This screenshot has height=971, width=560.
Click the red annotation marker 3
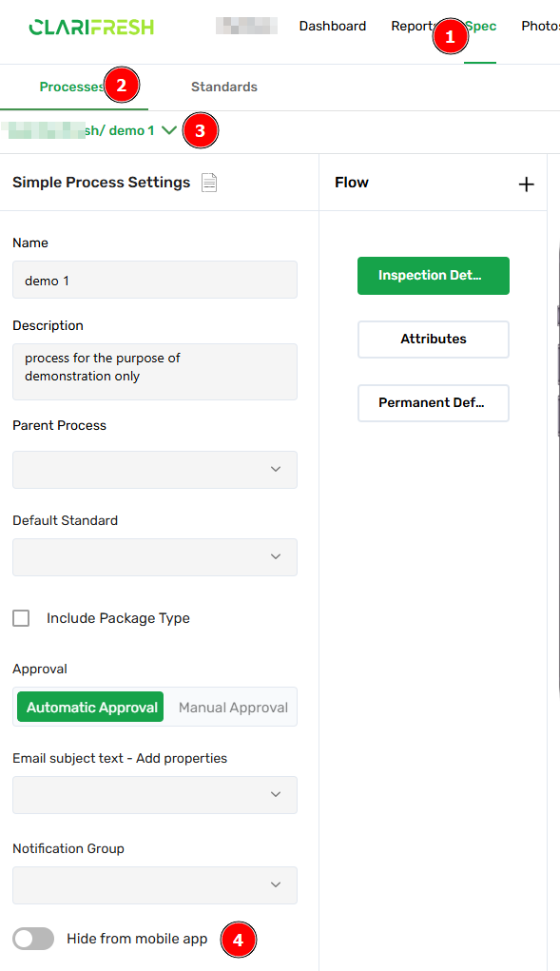[x=200, y=130]
